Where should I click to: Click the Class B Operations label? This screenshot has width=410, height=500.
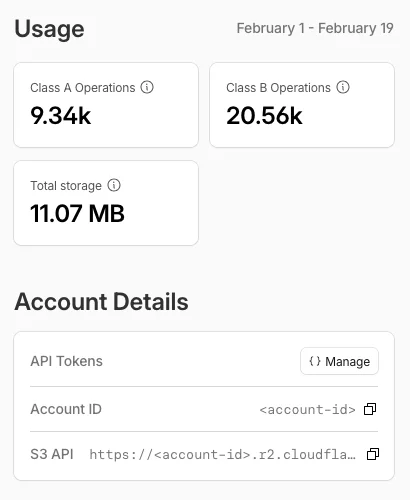[278, 88]
